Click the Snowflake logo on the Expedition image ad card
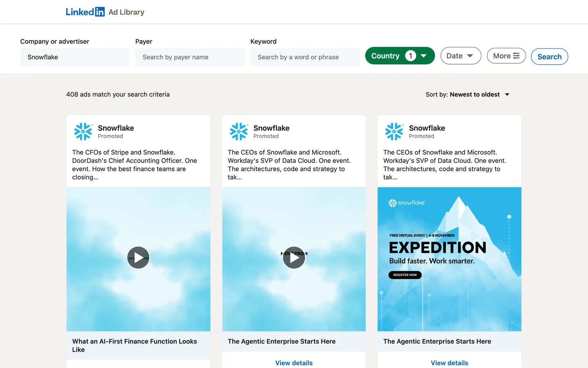588x368 pixels. coord(394,131)
